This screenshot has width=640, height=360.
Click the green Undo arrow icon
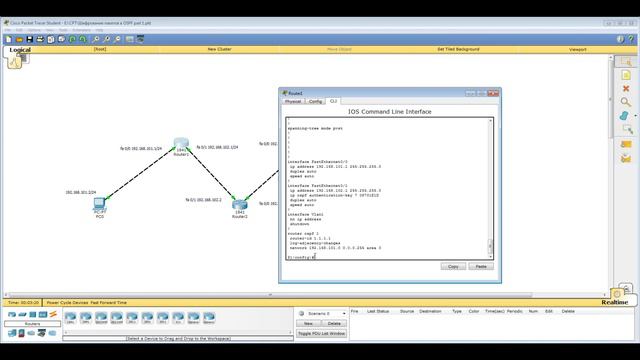(x=72, y=39)
